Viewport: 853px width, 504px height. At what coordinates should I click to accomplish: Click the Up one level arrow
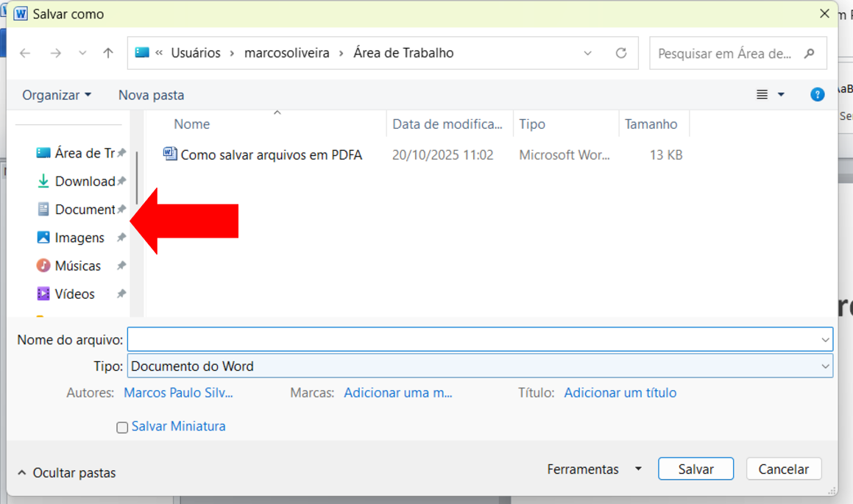click(x=108, y=53)
